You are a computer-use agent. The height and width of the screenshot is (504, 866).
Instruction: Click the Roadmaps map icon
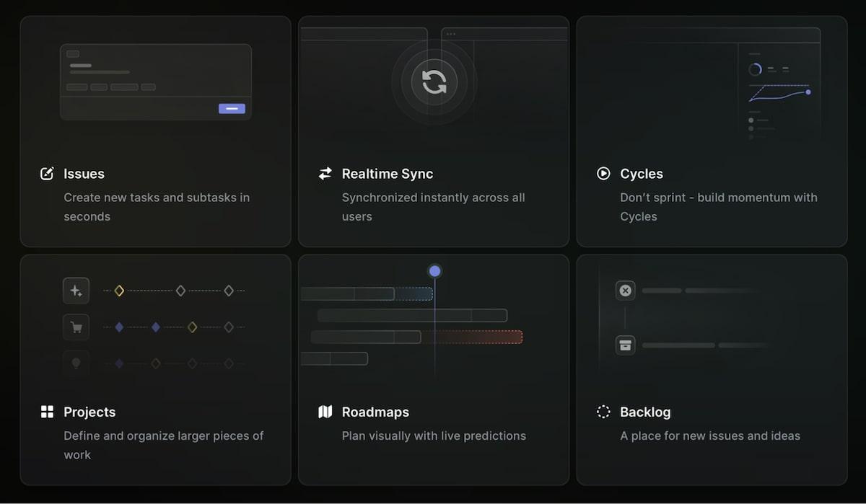click(325, 412)
